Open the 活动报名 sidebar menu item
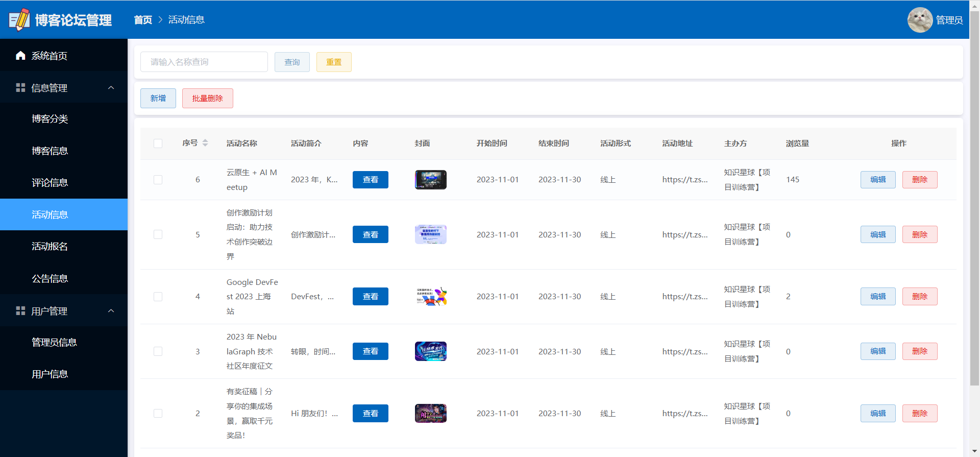This screenshot has height=457, width=980. click(x=50, y=247)
